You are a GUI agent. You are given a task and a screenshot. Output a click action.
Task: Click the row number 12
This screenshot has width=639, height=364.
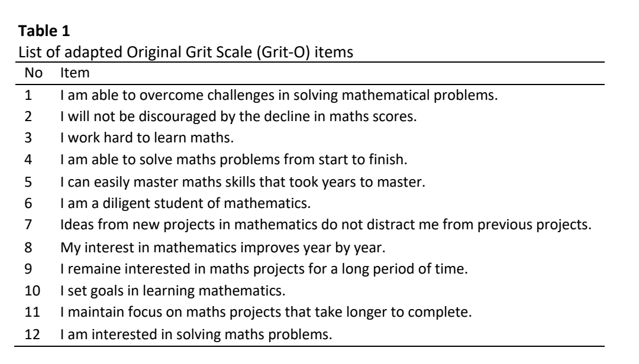click(33, 334)
